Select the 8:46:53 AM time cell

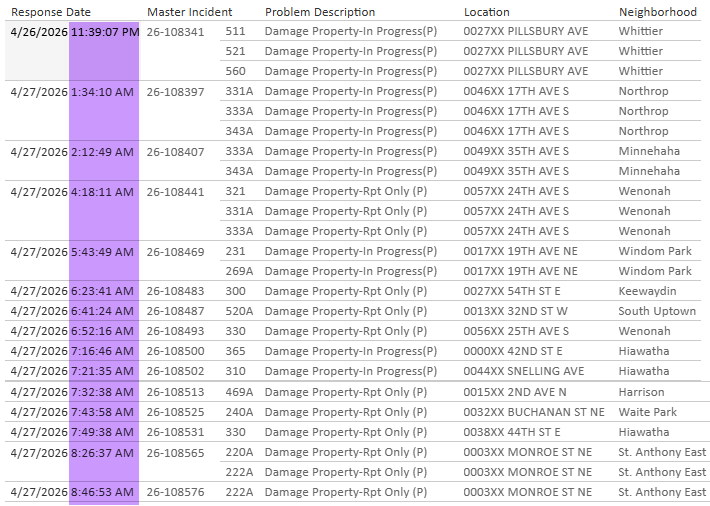(102, 492)
